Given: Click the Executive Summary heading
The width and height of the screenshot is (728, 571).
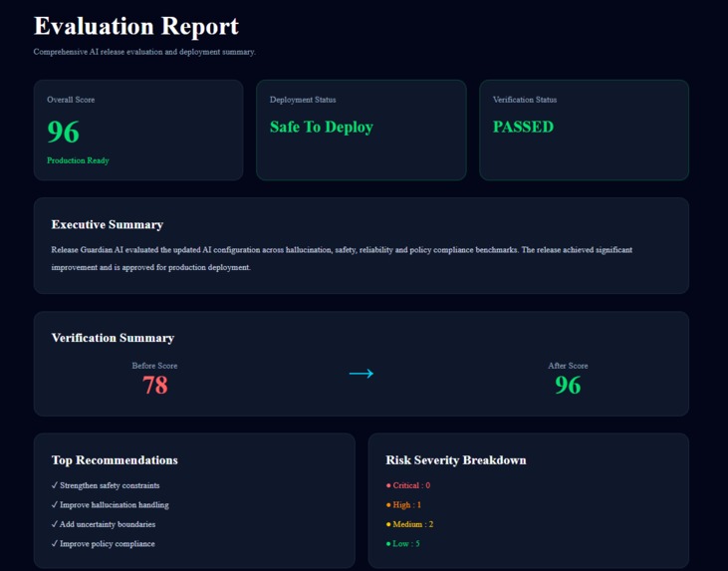Looking at the screenshot, I should pyautogui.click(x=108, y=224).
